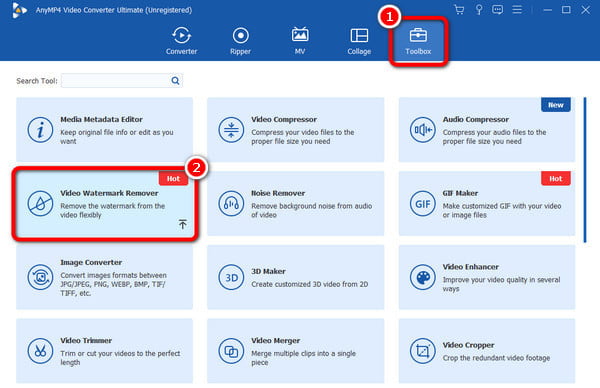The image size is (600, 388).
Task: Open the hamburger menu icon
Action: (517, 10)
